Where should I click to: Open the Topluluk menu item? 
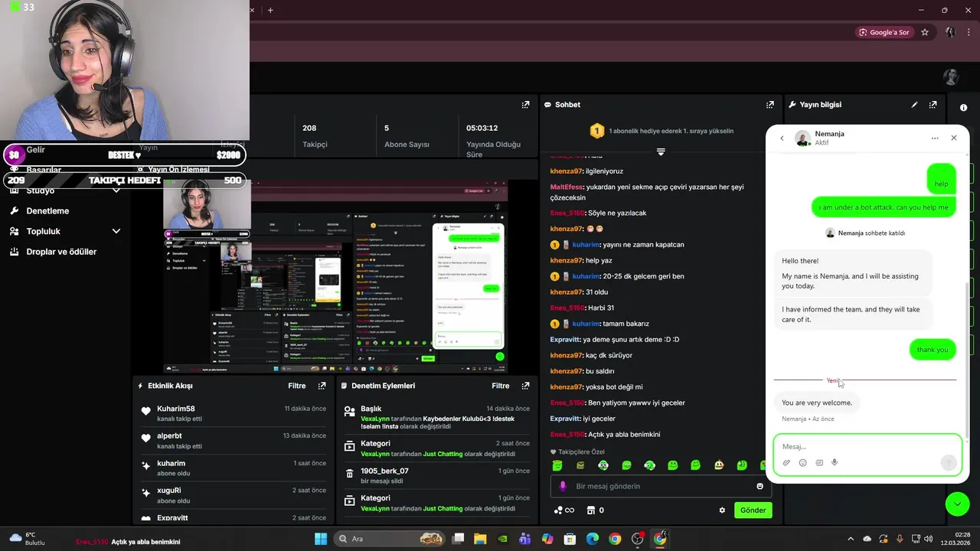click(43, 231)
